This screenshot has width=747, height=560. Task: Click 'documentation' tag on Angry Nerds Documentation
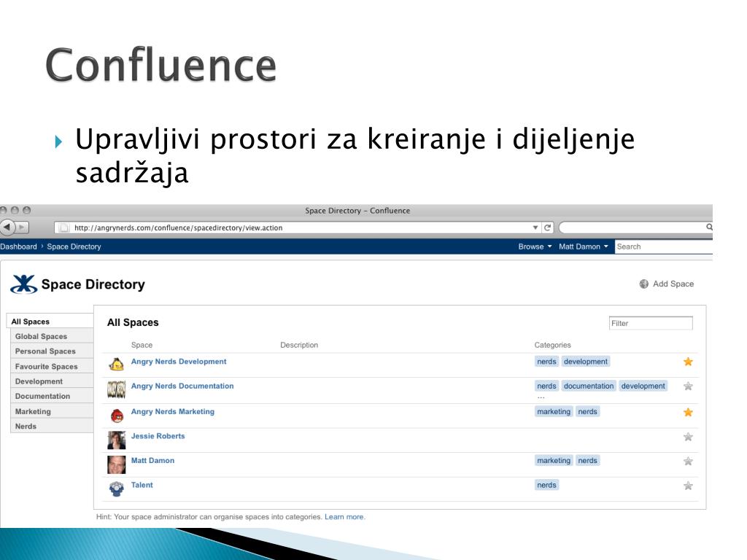[589, 386]
